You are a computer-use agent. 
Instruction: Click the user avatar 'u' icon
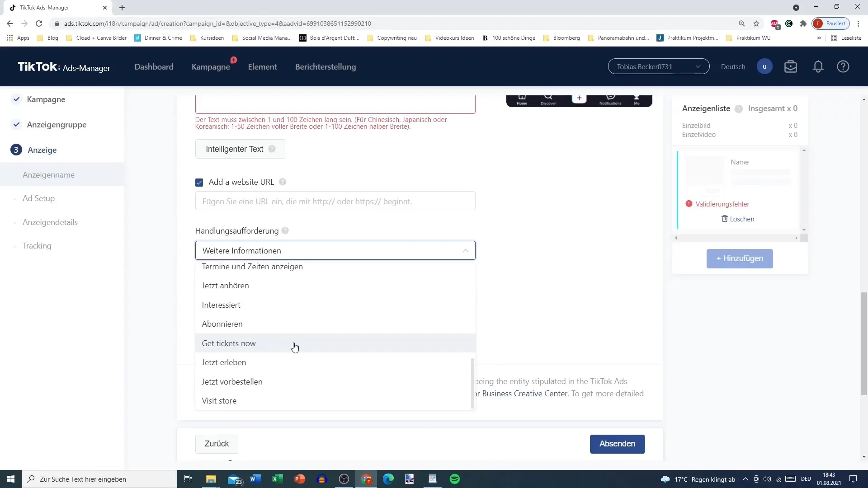[764, 67]
